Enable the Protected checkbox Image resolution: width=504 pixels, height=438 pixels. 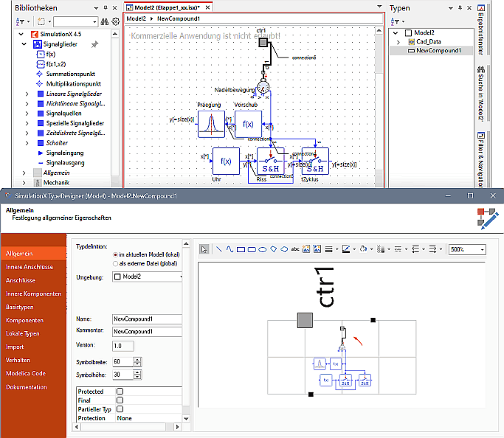pos(120,392)
